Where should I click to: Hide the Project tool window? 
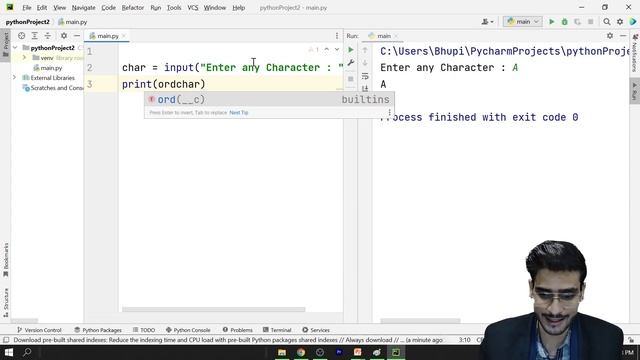click(x=77, y=36)
